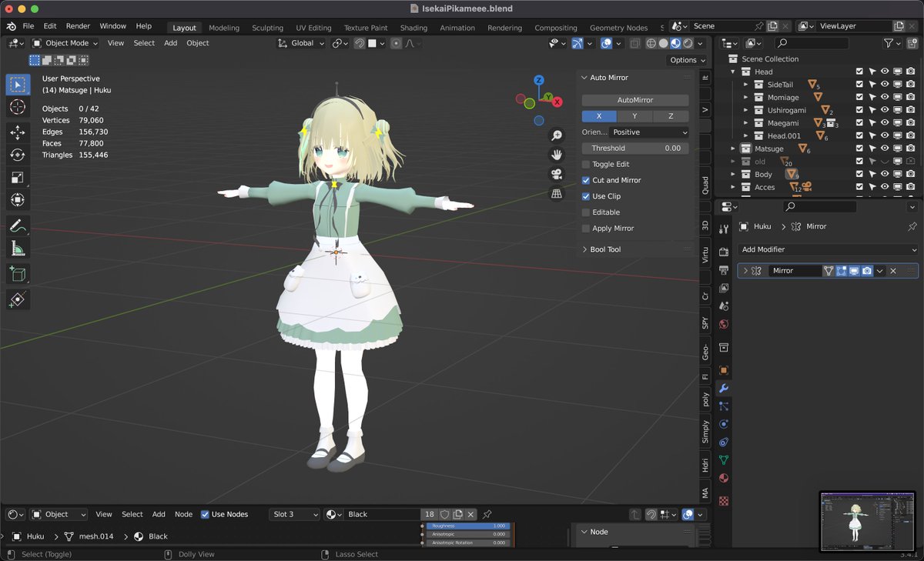Screen dimensions: 924x561
Task: Open the Object properties tab
Action: pos(724,370)
